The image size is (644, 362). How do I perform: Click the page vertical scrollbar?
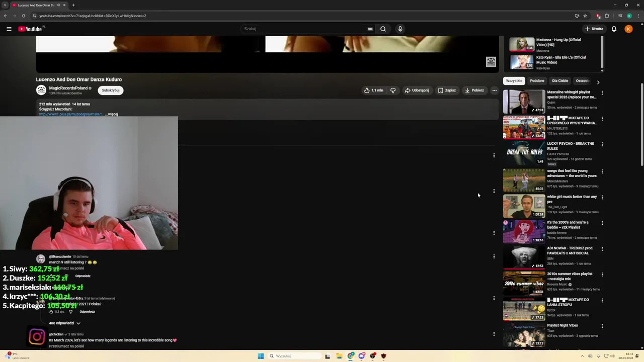[x=641, y=126]
